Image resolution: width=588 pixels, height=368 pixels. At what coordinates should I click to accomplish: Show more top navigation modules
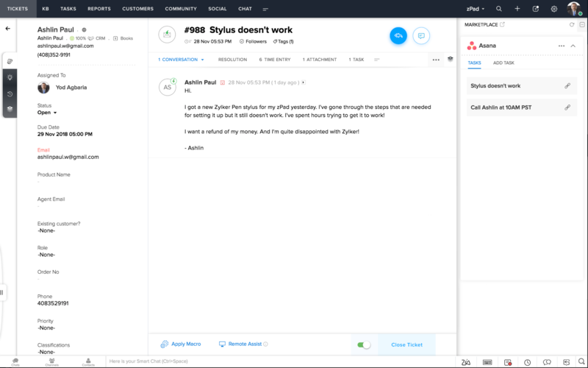pyautogui.click(x=265, y=9)
